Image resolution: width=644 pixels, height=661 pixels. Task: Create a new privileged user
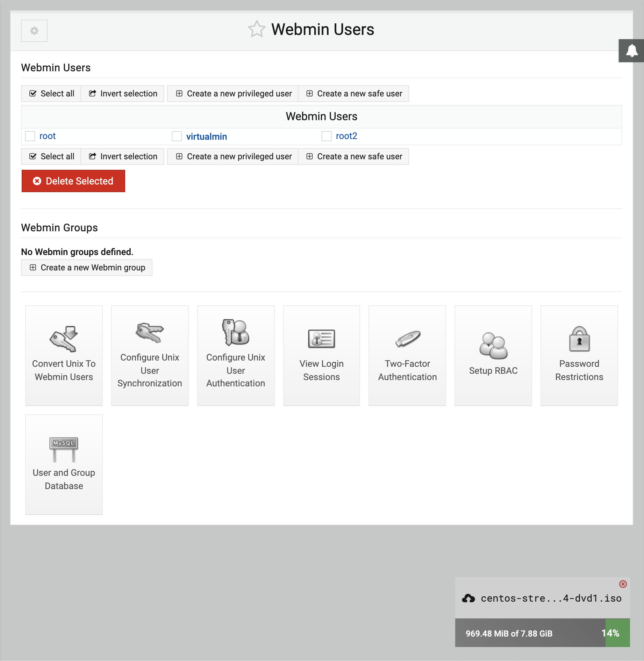(232, 93)
